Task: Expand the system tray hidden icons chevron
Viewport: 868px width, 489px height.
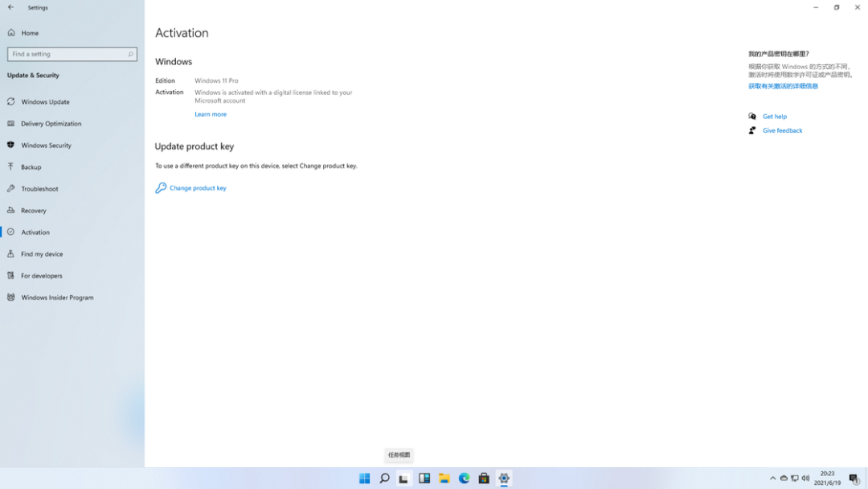Action: tap(773, 479)
